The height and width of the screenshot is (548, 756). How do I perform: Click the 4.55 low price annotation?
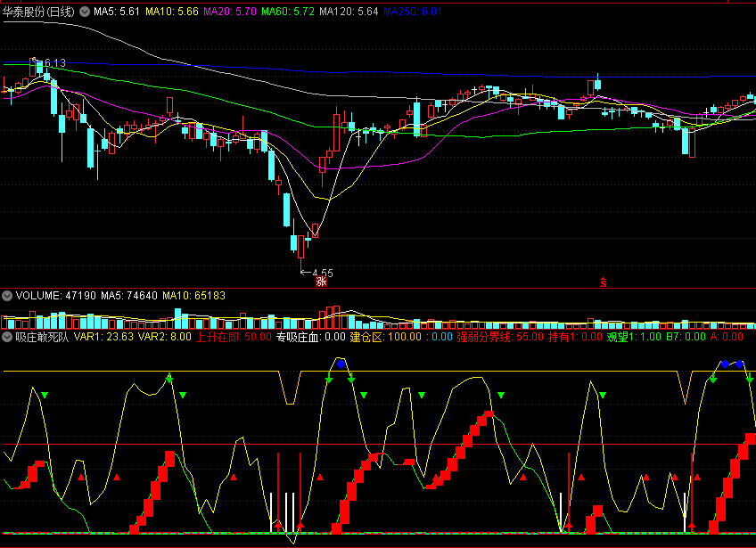[x=323, y=274]
